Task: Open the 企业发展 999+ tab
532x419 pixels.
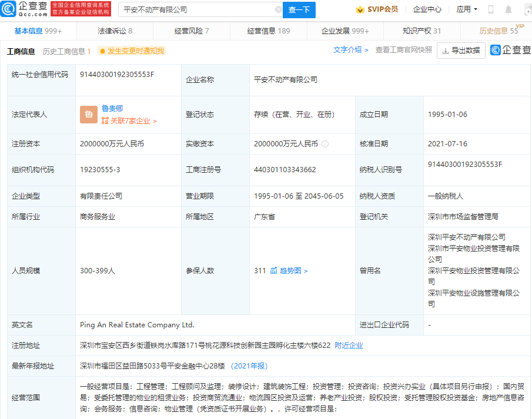Action: coord(345,31)
